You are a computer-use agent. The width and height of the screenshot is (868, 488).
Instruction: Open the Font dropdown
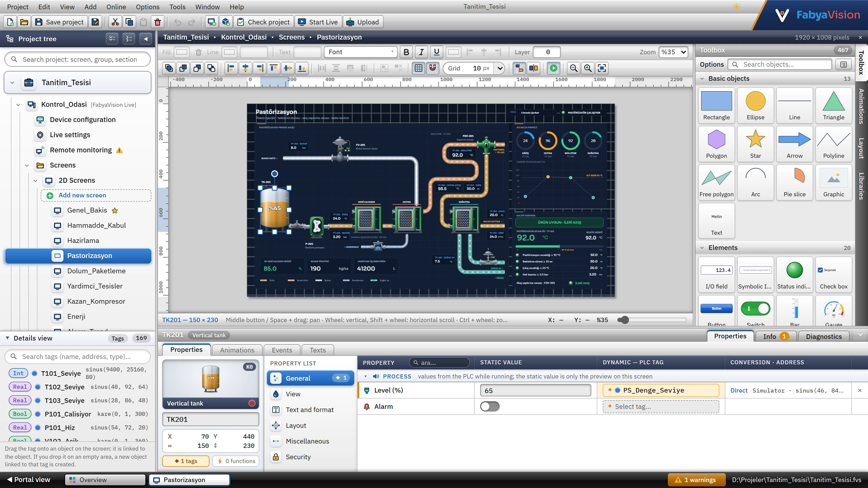[360, 52]
